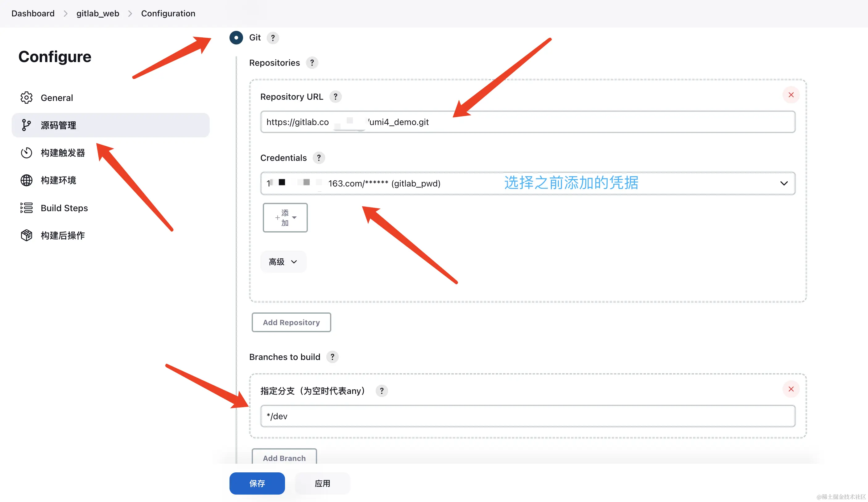
Task: Show help for Branches to build
Action: [332, 357]
